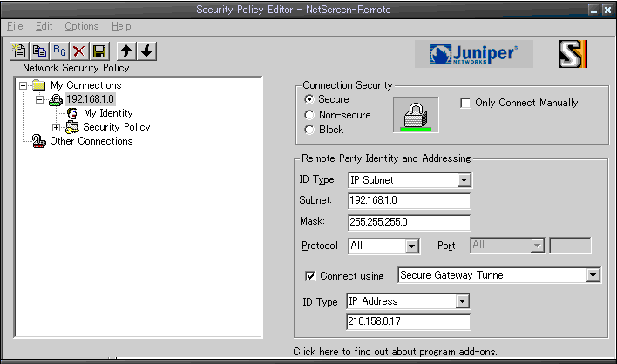The width and height of the screenshot is (617, 364).
Task: Click the Other Connections icon
Action: click(x=38, y=141)
